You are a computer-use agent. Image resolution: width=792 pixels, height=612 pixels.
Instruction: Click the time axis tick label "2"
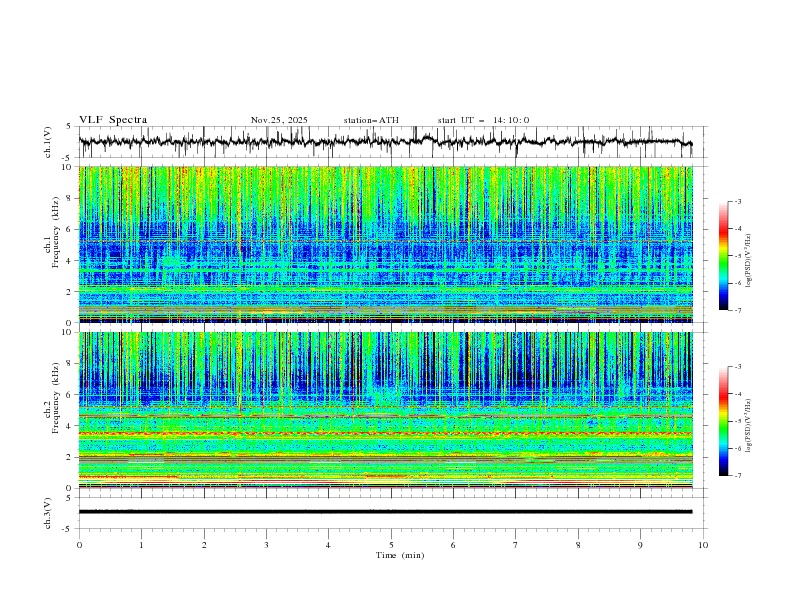(204, 545)
